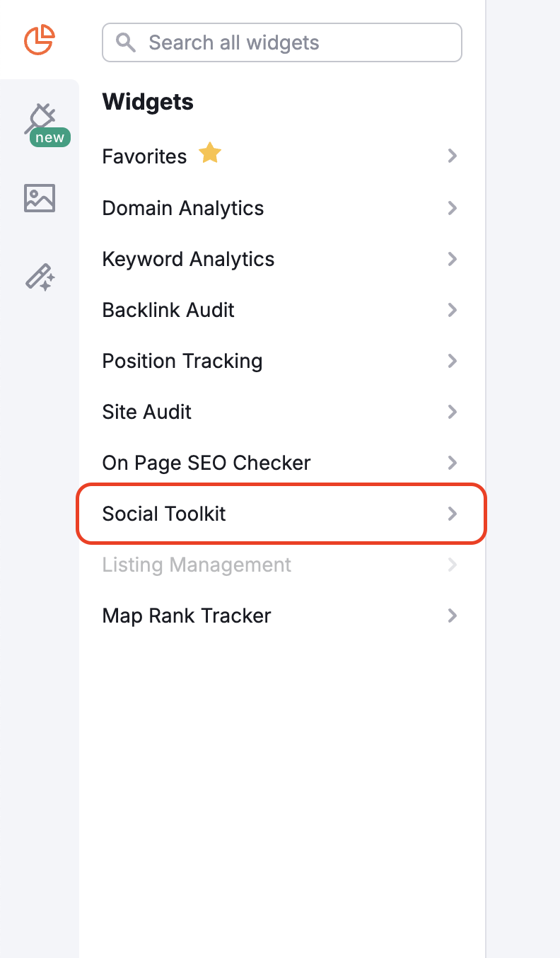Click the Social Toolkit item
Screen dimensions: 560x958
click(x=163, y=514)
